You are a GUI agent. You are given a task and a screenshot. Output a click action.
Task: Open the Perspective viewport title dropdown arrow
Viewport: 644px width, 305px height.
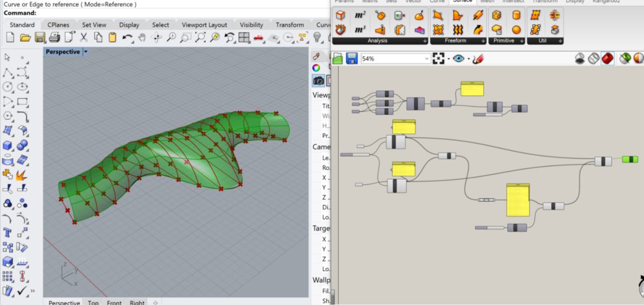86,52
